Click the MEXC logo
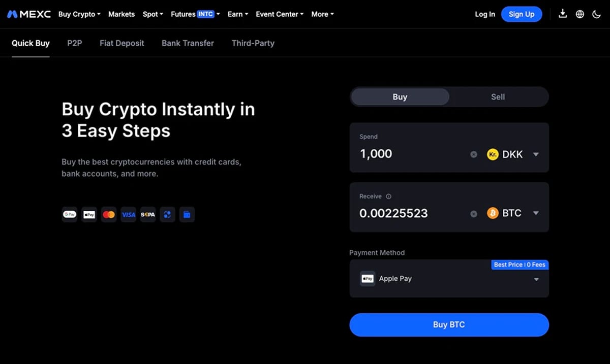 [29, 14]
